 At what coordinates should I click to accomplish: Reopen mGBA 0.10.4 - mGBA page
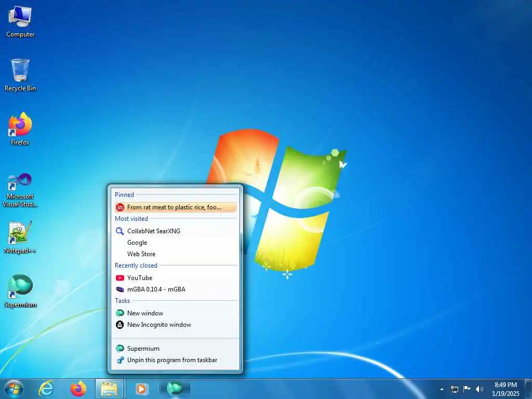[x=176, y=289]
